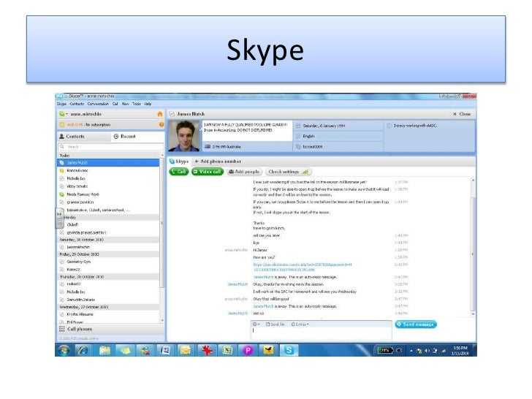Click the Skype name copy icon in profile
The image size is (532, 399).
298,147
